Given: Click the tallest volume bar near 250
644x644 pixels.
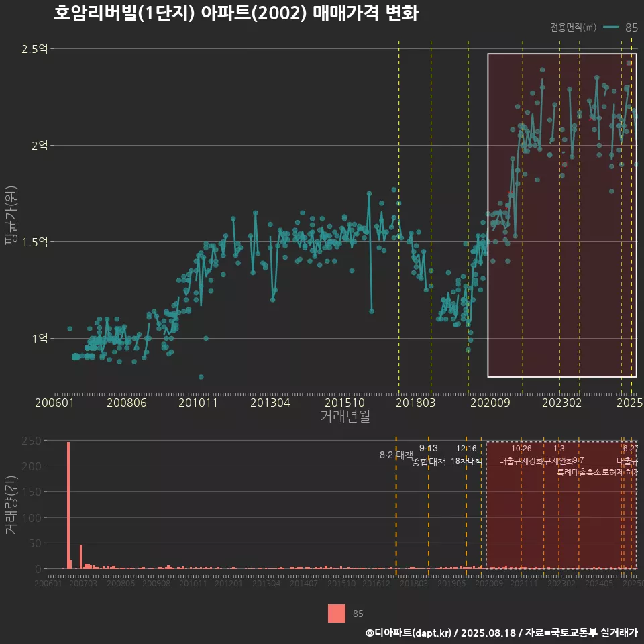Looking at the screenshot, I should pyautogui.click(x=68, y=505).
